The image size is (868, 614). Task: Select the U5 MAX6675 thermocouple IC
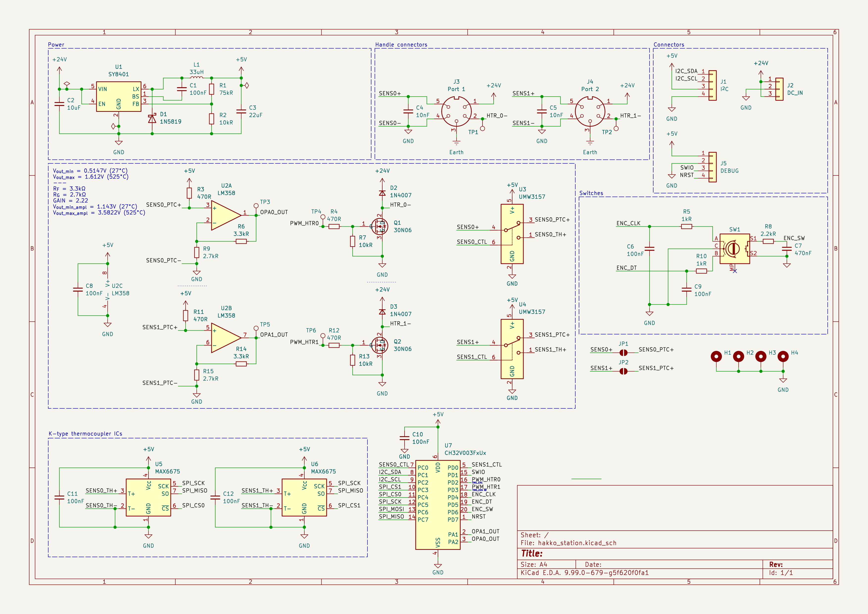[148, 497]
